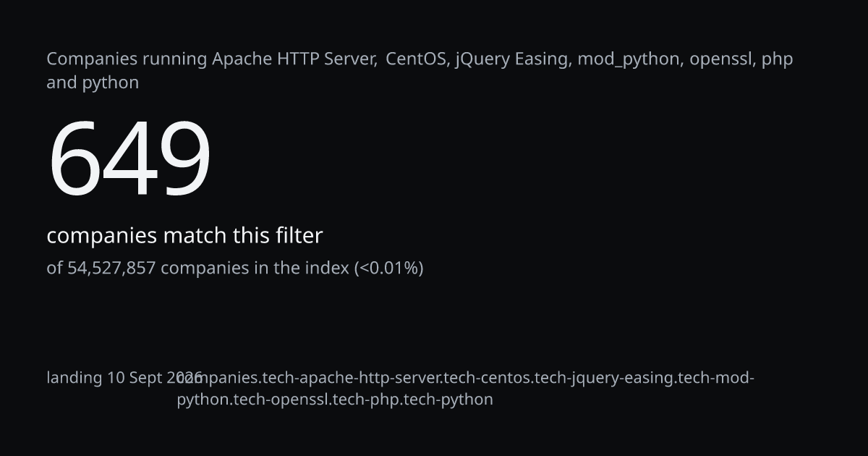The image size is (868, 456).
Task: Click 'Apache HTTP Server' in the heading
Action: pyautogui.click(x=294, y=59)
